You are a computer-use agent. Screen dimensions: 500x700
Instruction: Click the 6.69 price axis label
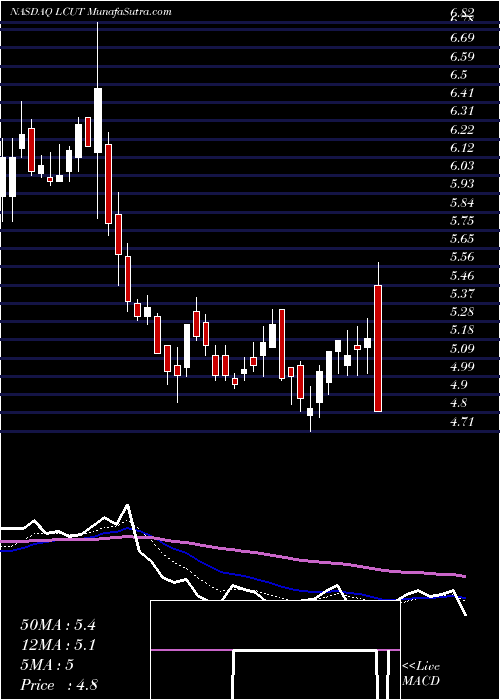pyautogui.click(x=462, y=38)
